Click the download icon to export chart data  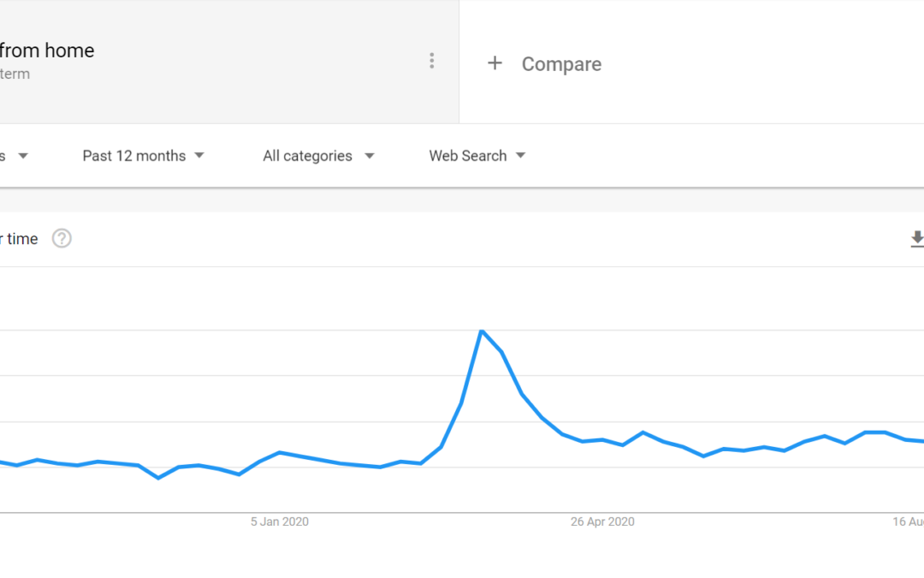point(916,239)
